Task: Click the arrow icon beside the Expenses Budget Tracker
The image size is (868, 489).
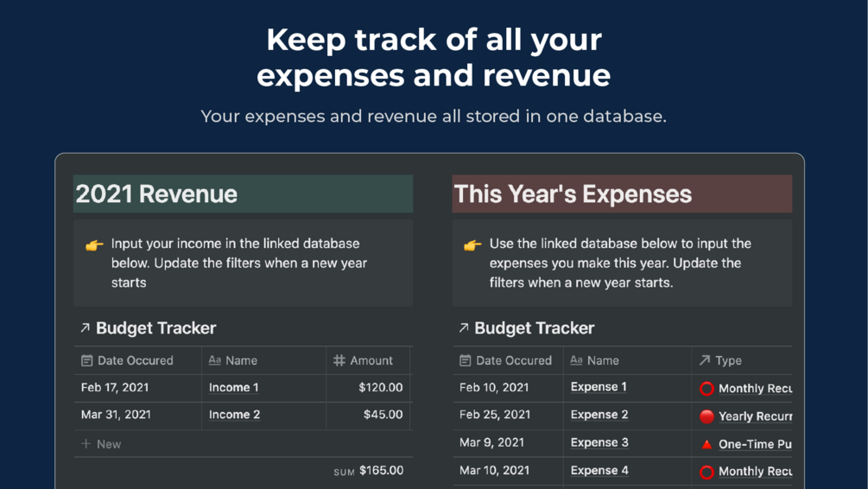Action: [464, 328]
